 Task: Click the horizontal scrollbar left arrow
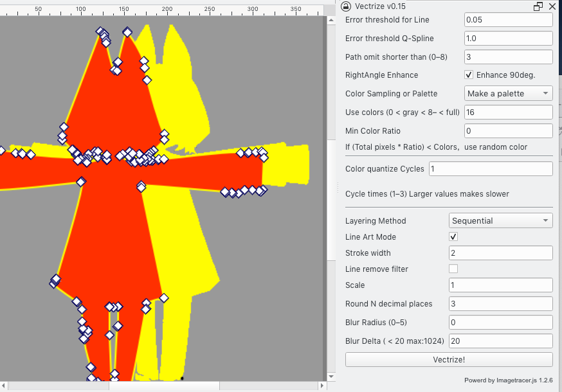point(5,386)
